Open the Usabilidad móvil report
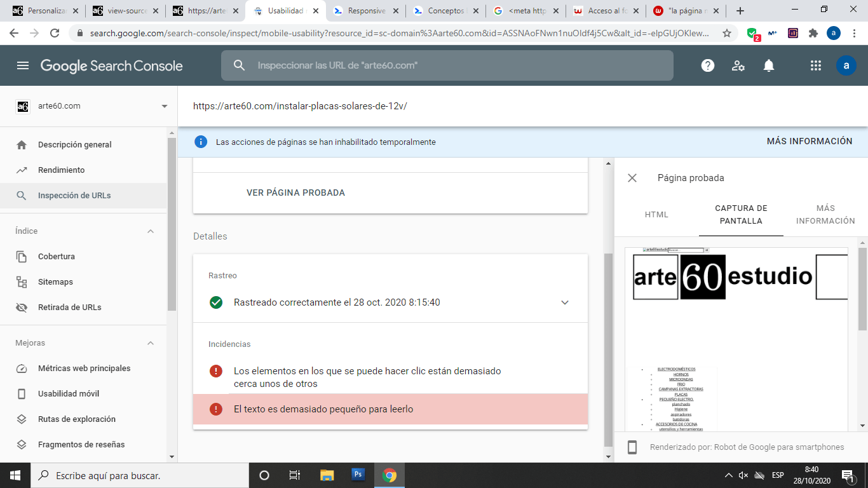 [83, 394]
